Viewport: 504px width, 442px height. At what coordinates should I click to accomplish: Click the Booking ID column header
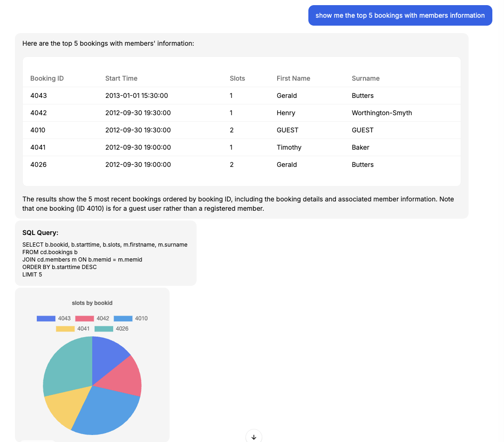[47, 78]
